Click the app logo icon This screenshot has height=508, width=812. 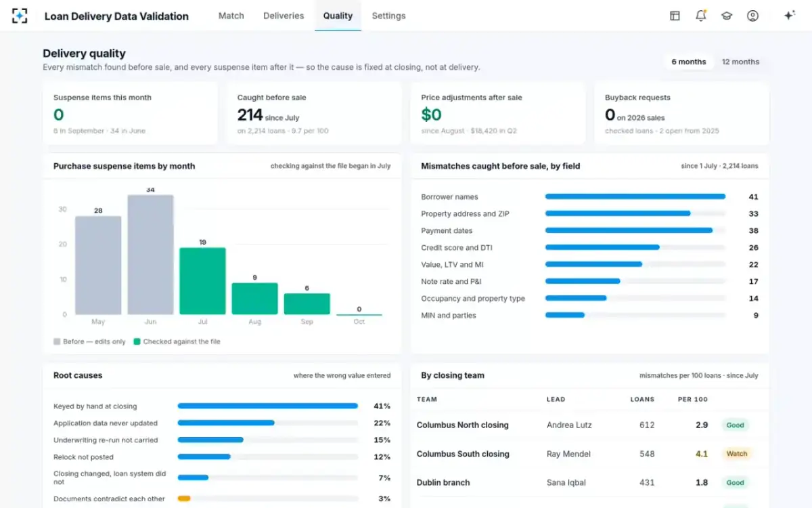pos(20,16)
